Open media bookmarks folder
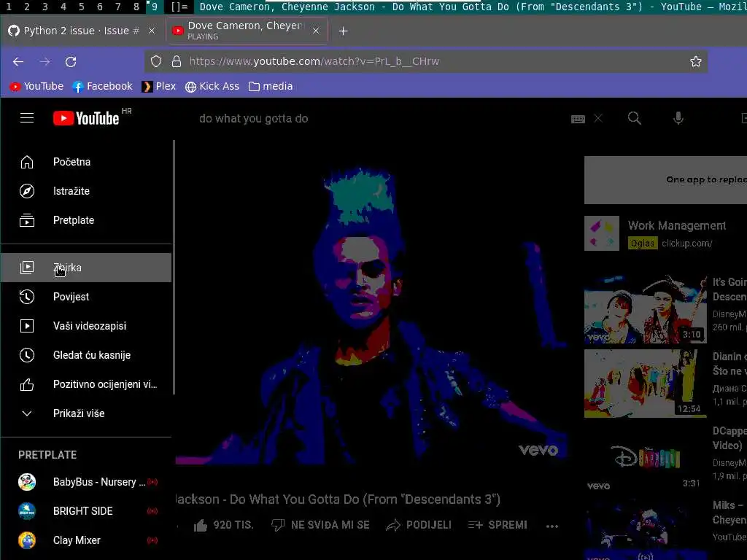 point(271,86)
